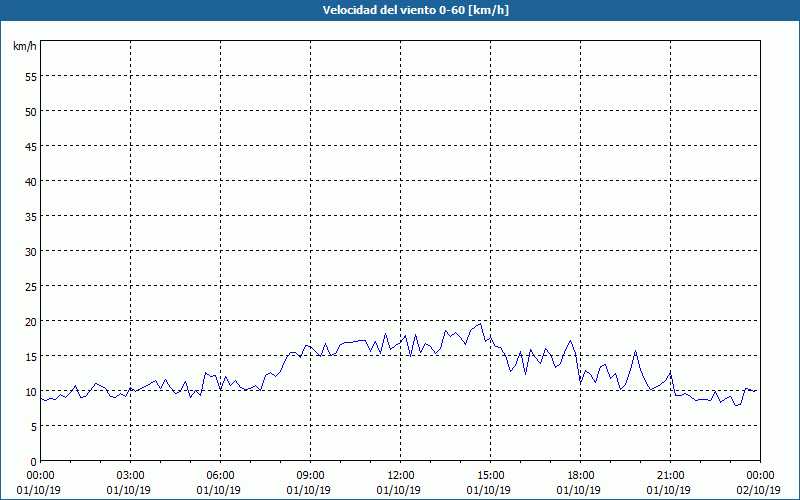Click the 03:00 time label on the x-axis
The width and height of the screenshot is (800, 500).
click(130, 476)
